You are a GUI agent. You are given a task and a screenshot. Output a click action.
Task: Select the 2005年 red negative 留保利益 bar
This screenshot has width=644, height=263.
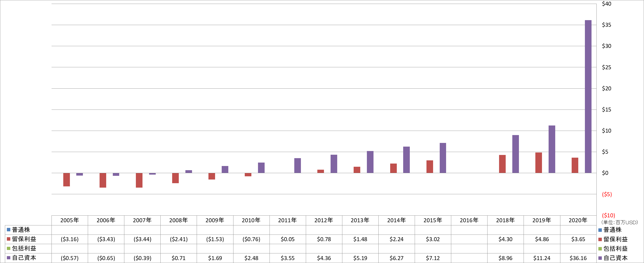[66, 180]
